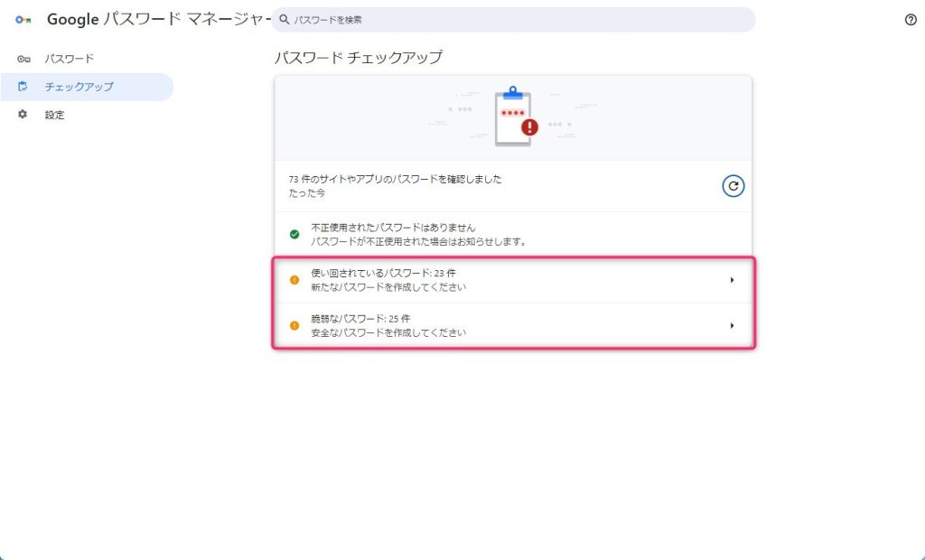Image resolution: width=925 pixels, height=560 pixels.
Task: Re-run the password check with the refresh icon
Action: [733, 186]
